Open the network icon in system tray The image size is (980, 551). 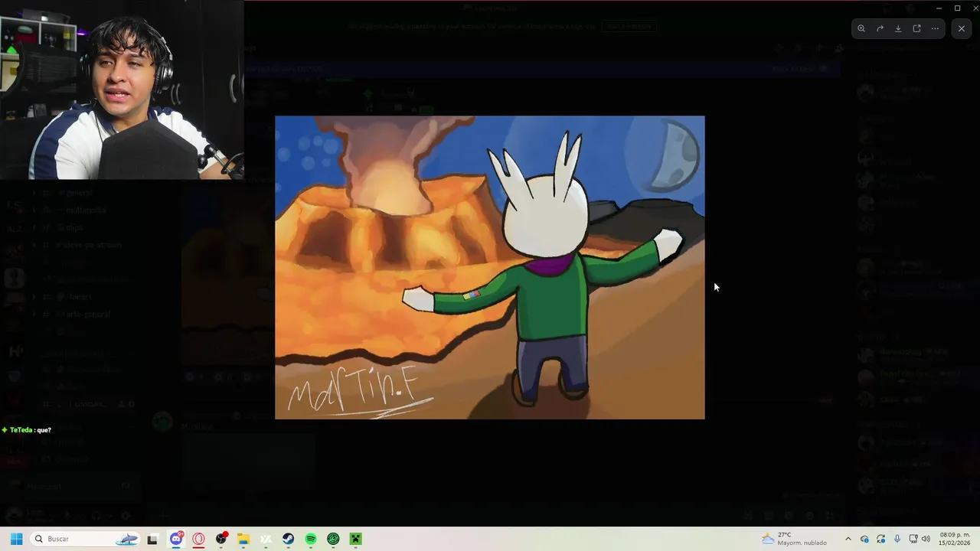[x=913, y=539]
